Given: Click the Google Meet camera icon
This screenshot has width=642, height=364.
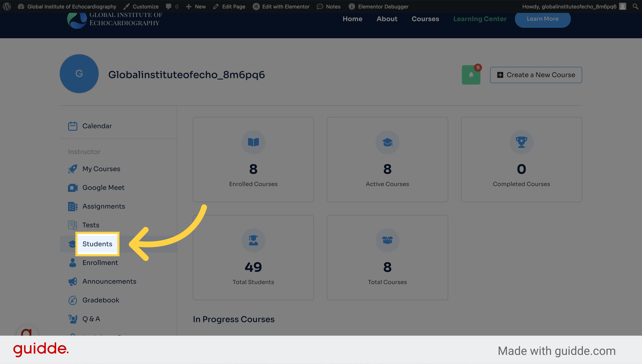Looking at the screenshot, I should pos(73,188).
